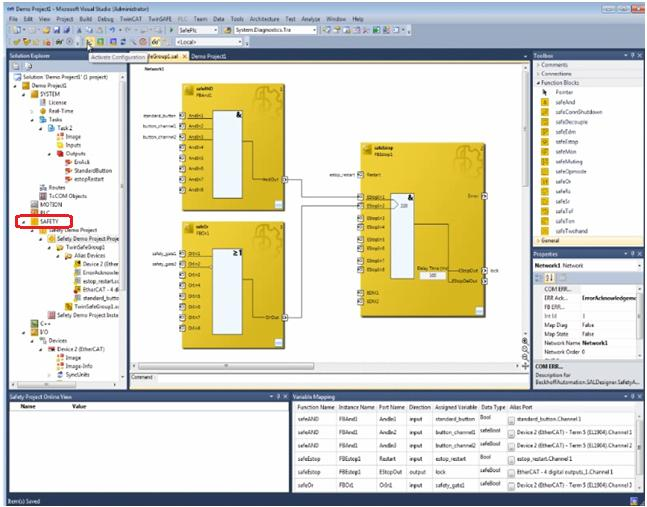
Task: Close the TwinSafeGroup1.sal tab
Action: click(184, 56)
